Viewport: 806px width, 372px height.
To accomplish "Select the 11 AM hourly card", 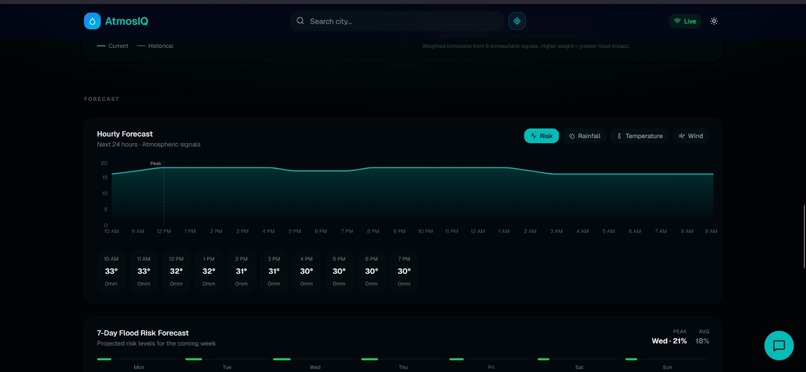I will coord(143,271).
